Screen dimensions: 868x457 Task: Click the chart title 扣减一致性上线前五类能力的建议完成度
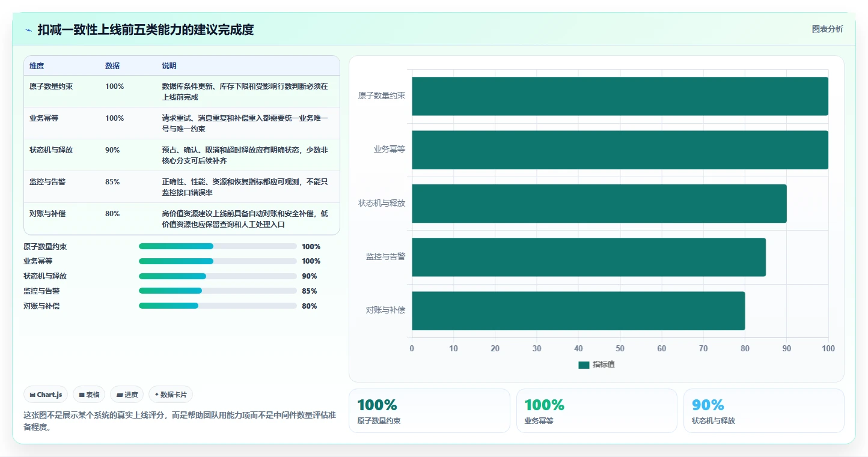pos(145,30)
